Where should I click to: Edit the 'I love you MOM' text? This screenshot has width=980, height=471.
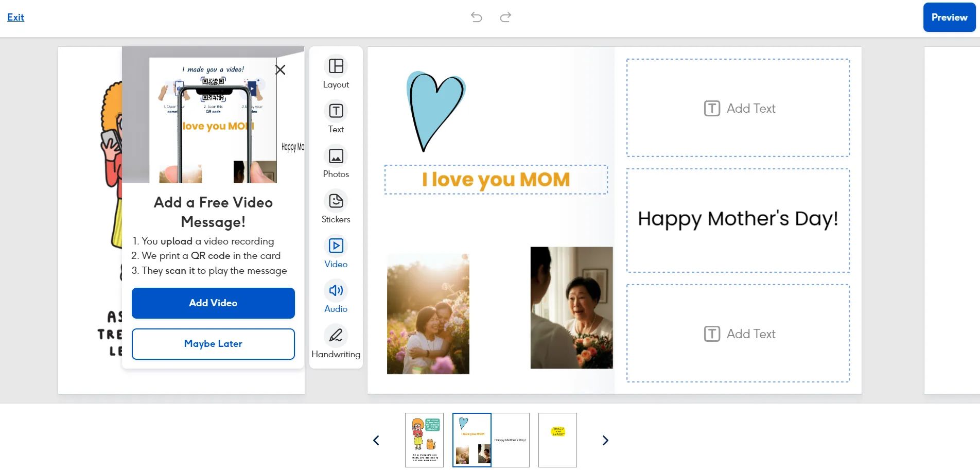click(496, 180)
